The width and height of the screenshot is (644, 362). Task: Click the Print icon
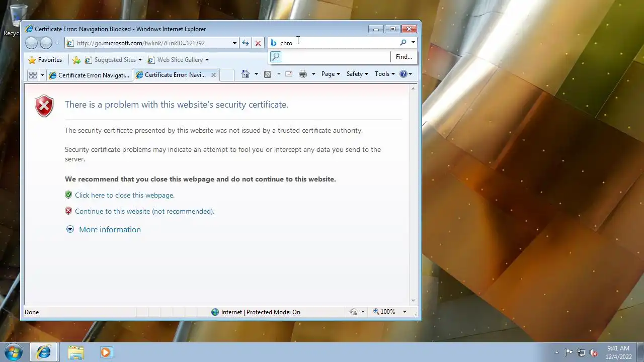[x=303, y=74]
